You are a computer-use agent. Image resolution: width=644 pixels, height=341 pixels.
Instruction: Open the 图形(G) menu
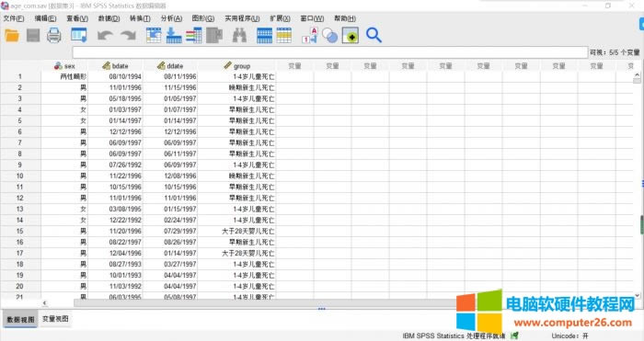(x=203, y=18)
